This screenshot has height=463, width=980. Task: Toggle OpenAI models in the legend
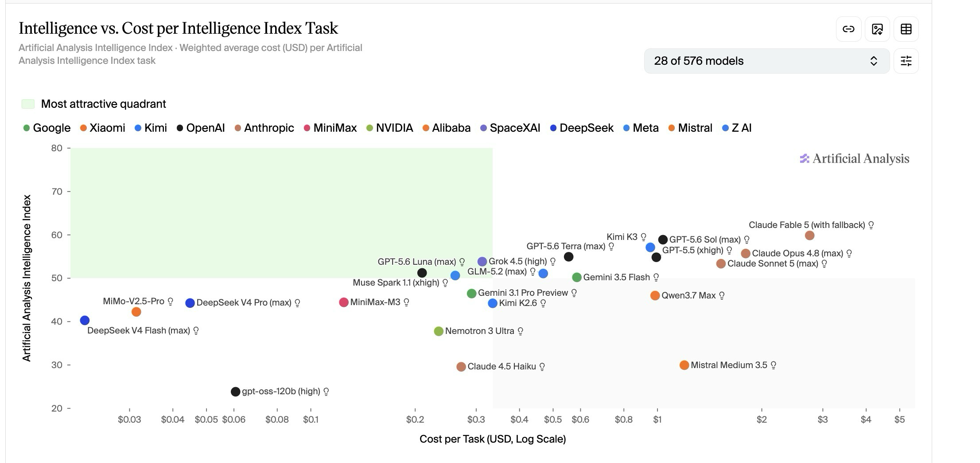(x=201, y=128)
